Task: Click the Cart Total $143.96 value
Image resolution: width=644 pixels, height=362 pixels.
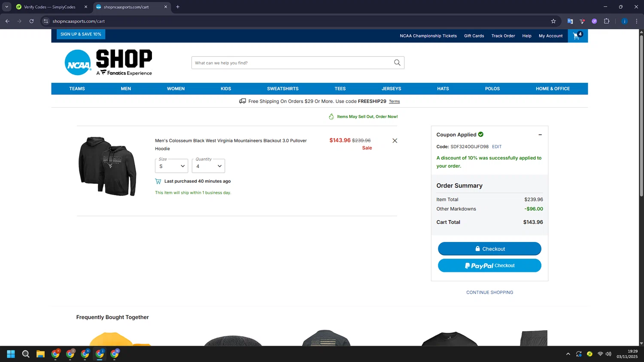Action: point(533,222)
